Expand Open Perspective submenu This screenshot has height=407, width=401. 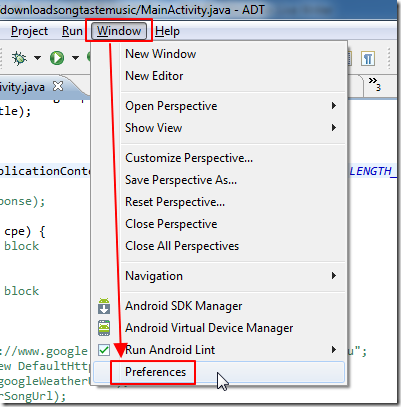tap(219, 106)
